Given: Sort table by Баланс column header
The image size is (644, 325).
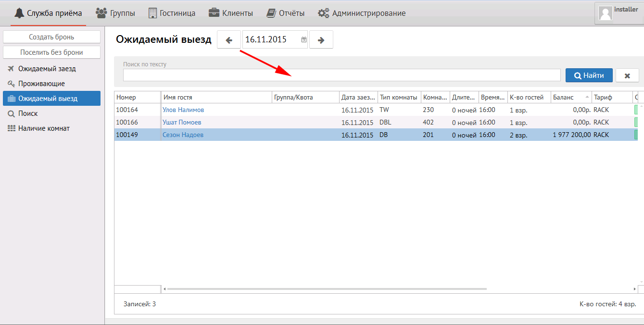Looking at the screenshot, I should [570, 97].
